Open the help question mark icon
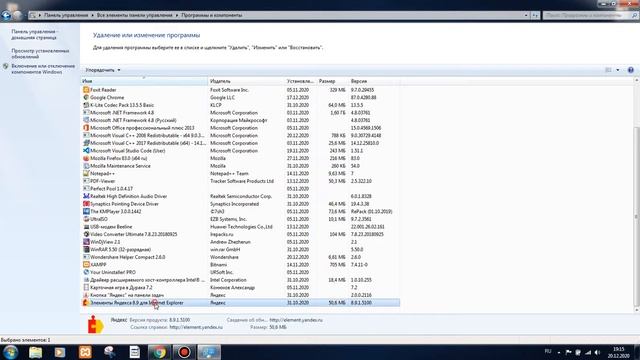Viewport: 640px width, 360px height. (x=631, y=70)
